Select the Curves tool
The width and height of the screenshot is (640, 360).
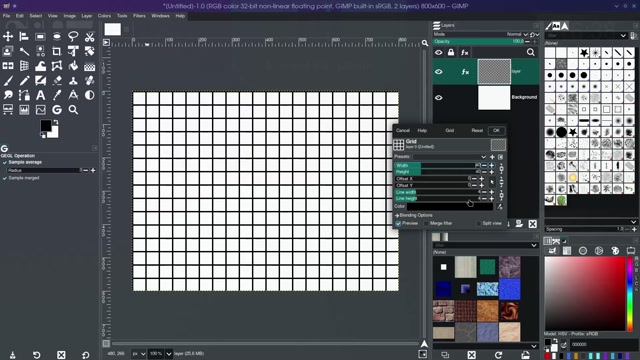(40, 110)
